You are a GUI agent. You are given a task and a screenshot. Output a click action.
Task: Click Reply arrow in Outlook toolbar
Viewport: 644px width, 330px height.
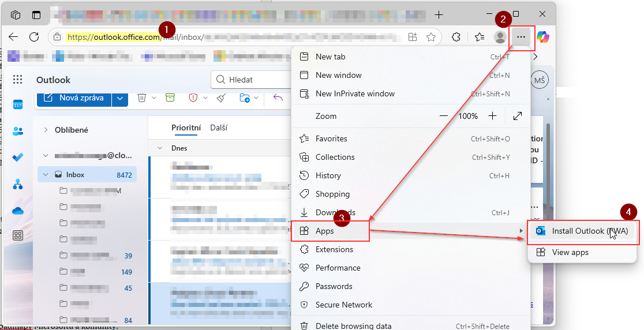[x=278, y=97]
